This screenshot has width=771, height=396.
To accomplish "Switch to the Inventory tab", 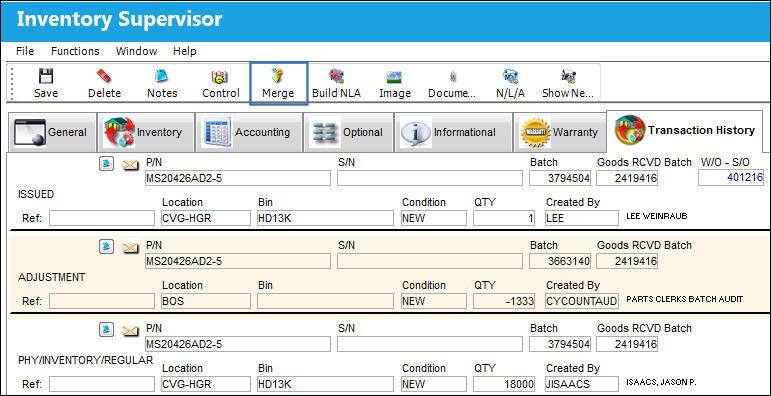I will coord(146,132).
